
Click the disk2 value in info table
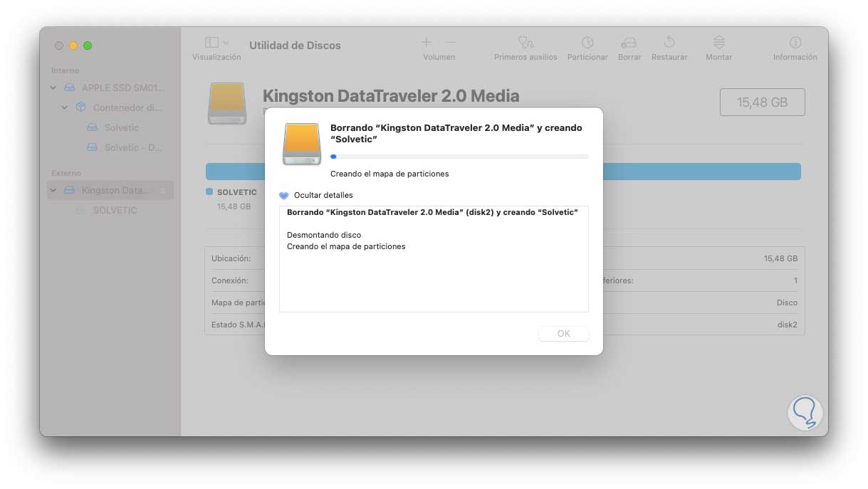[x=787, y=325]
